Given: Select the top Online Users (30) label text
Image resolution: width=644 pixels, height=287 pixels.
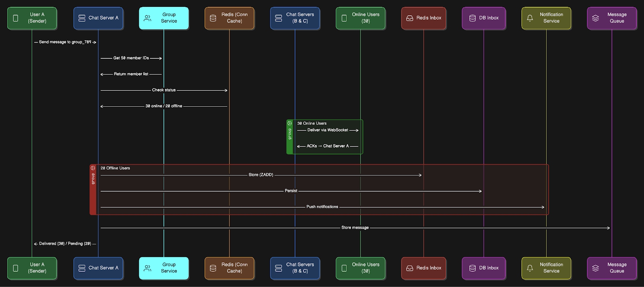Looking at the screenshot, I should tap(365, 18).
